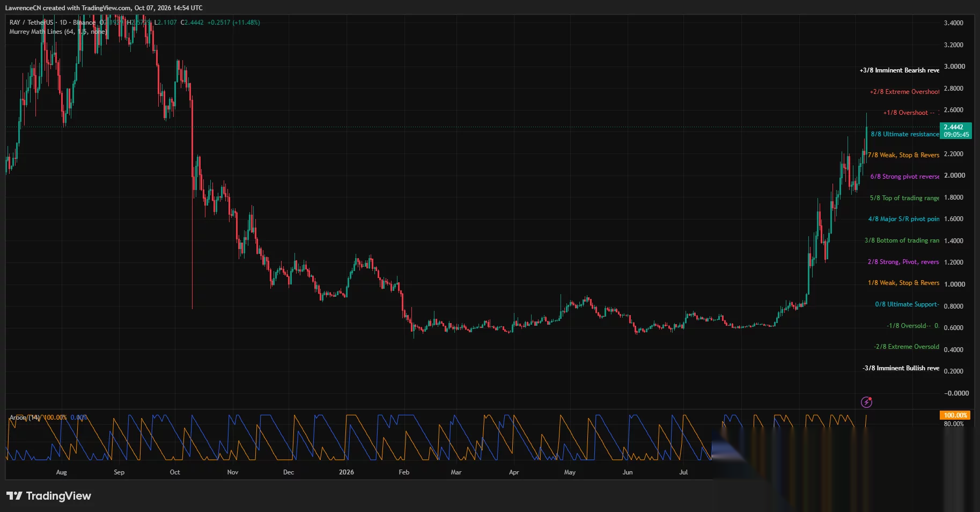Image resolution: width=980 pixels, height=512 pixels.
Task: Click the -0.0000 price axis value
Action: (956, 393)
